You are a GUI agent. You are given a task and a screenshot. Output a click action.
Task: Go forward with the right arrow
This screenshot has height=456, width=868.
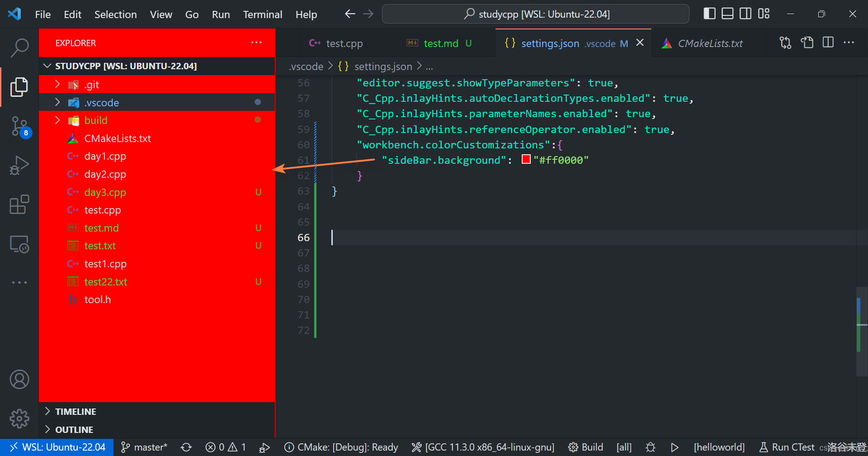point(368,14)
